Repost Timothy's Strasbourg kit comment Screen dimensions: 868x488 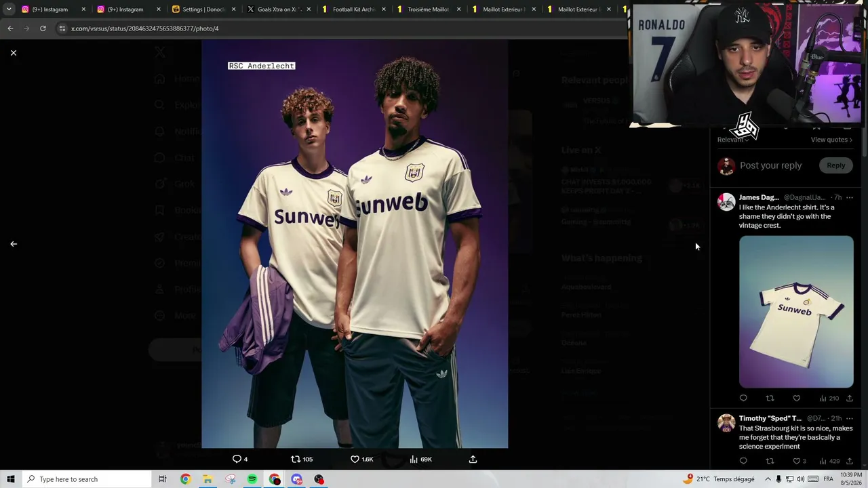pos(770,461)
